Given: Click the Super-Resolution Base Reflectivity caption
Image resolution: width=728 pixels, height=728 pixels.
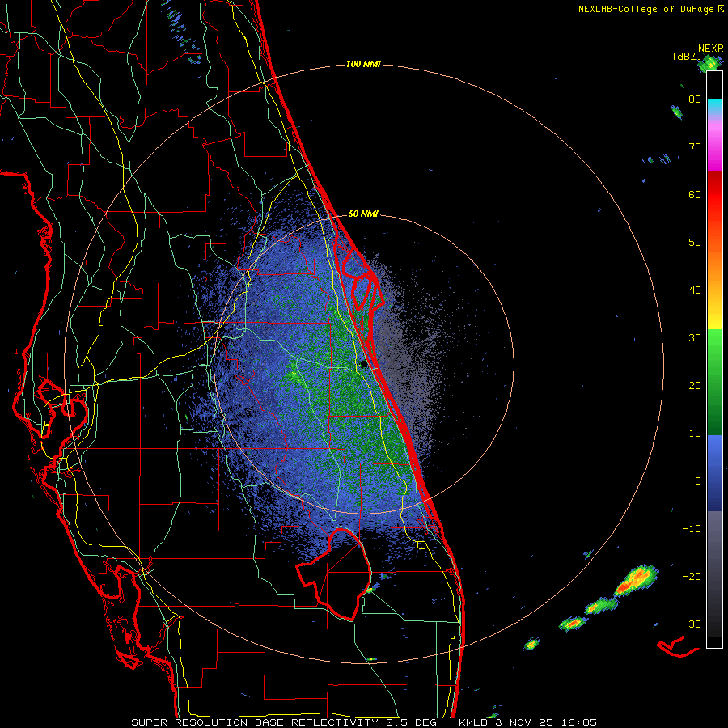Looking at the screenshot, I should click(x=363, y=722).
